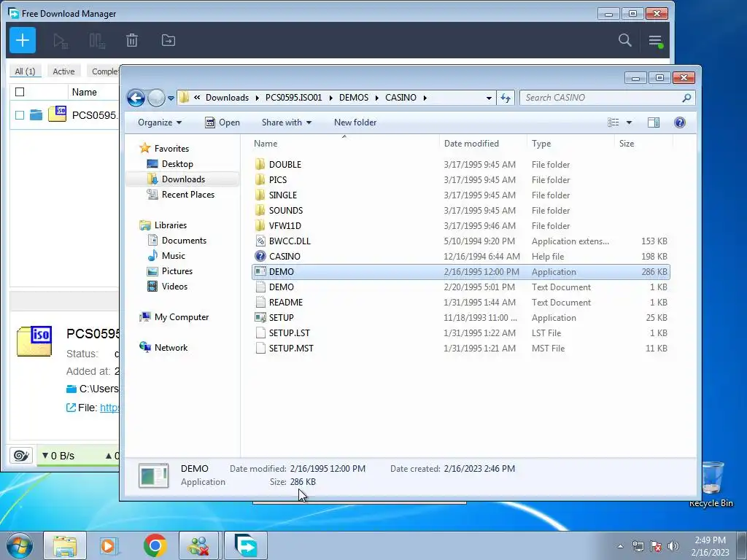
Task: Refresh the CASINO folder view
Action: pyautogui.click(x=505, y=98)
